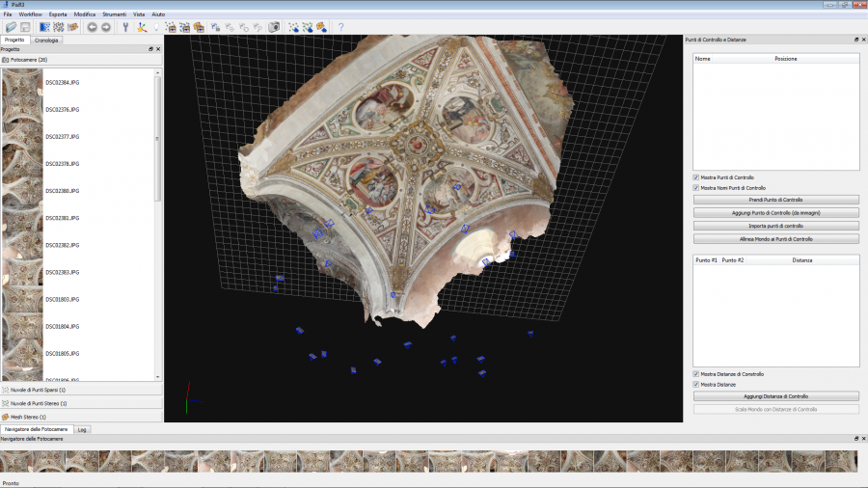
Task: Close the Progetto panel
Action: coord(158,49)
